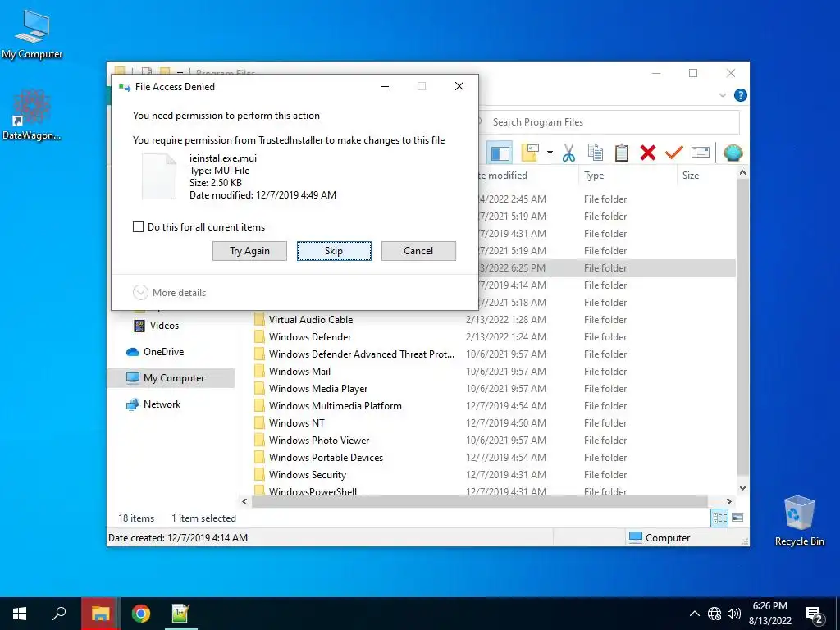
Task: Close the File Access Denied dialog
Action: [x=459, y=86]
